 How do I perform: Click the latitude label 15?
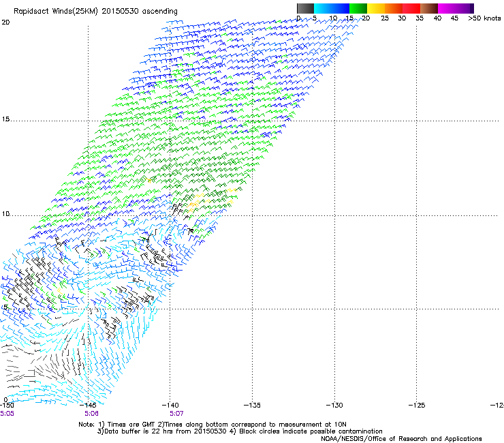5,119
